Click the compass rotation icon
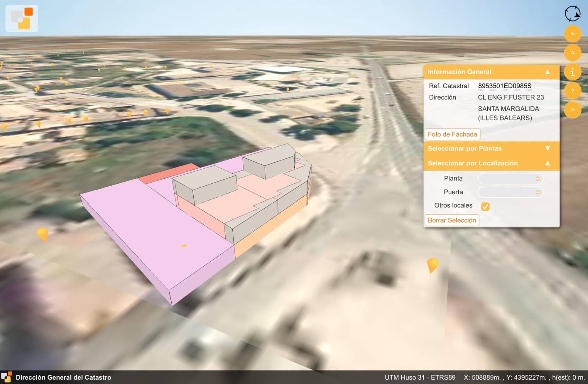Viewport: 588px width, 384px height. point(572,14)
